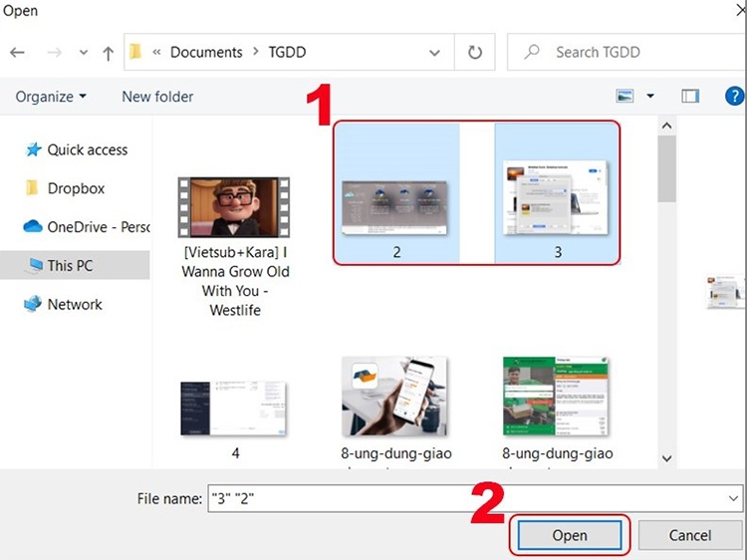Image resolution: width=747 pixels, height=560 pixels.
Task: Click the folder icon in address bar
Action: click(135, 52)
